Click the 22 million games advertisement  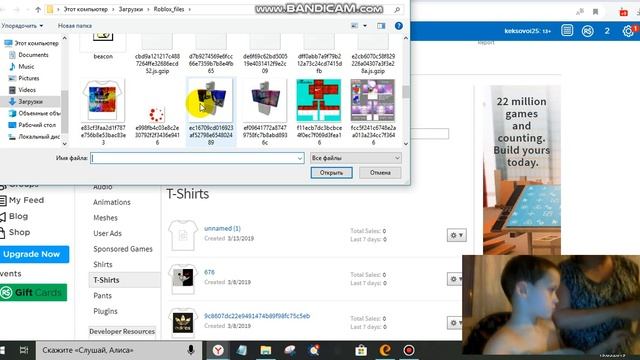pos(522,170)
